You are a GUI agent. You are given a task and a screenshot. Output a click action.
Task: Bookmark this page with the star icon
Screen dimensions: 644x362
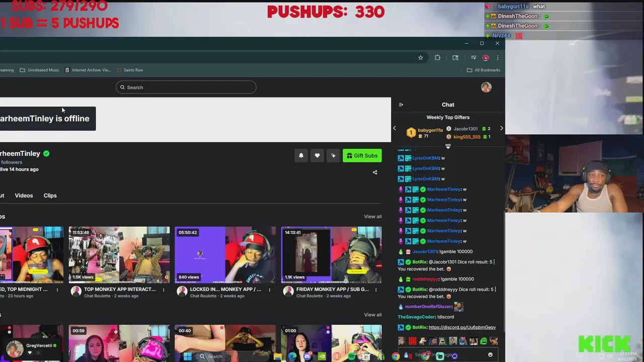point(421,58)
